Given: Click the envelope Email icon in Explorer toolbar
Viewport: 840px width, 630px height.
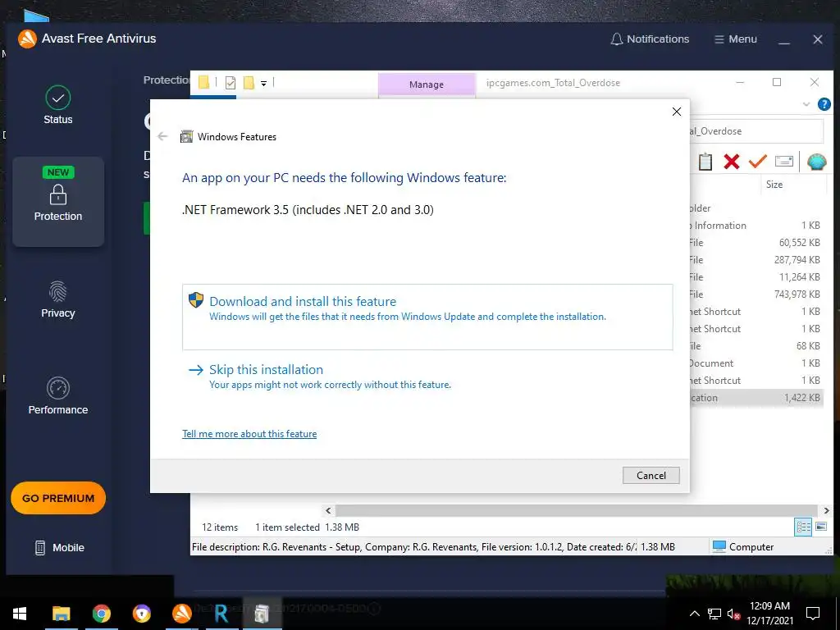Looking at the screenshot, I should [x=783, y=162].
